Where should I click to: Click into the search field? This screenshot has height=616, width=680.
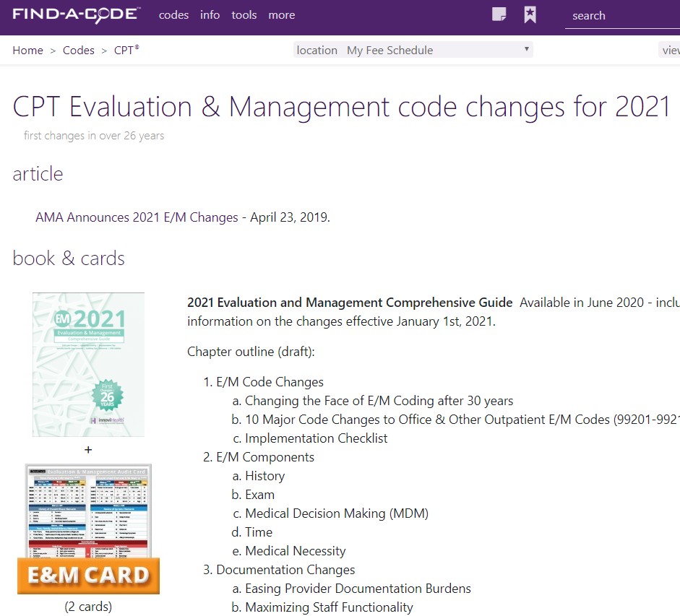tap(622, 16)
